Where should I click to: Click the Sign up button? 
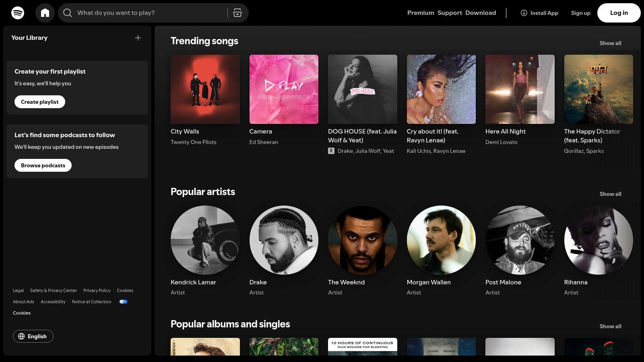(x=580, y=13)
